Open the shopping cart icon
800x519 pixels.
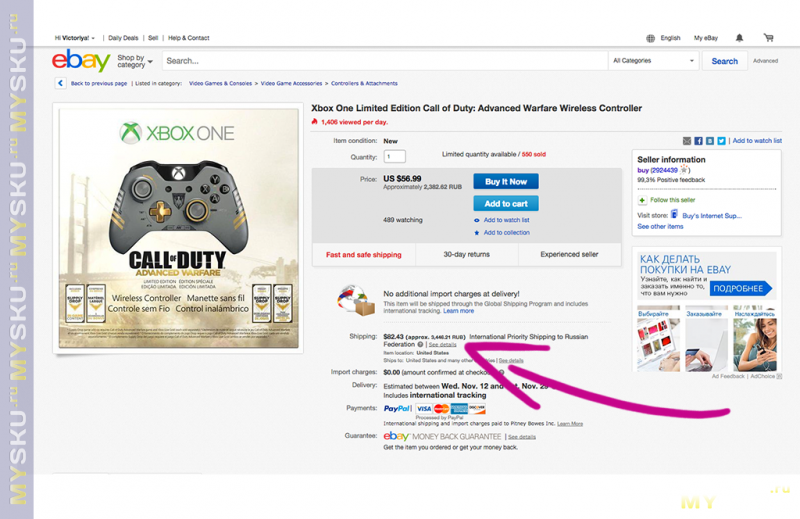pos(768,38)
